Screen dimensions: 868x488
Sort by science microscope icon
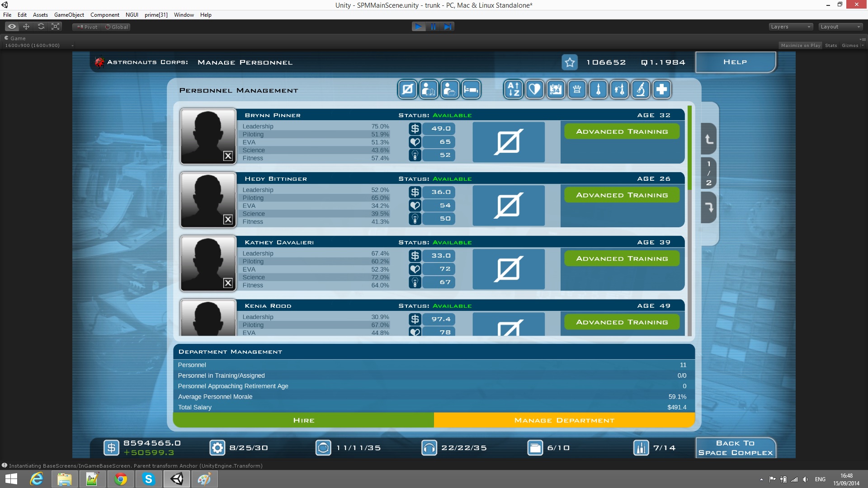coord(641,89)
